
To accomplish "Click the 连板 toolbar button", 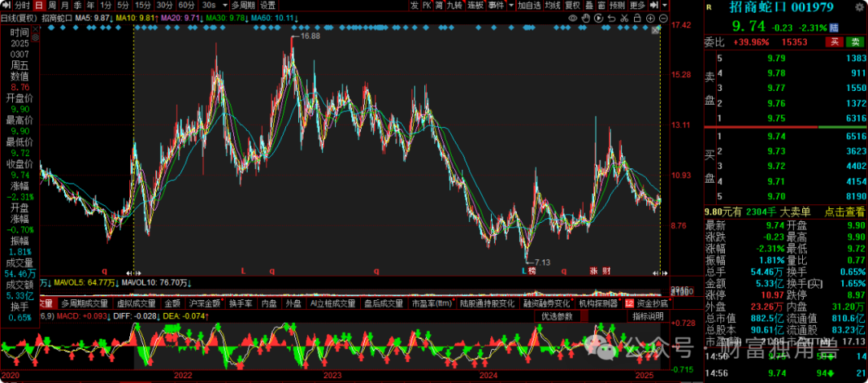I will [475, 5].
